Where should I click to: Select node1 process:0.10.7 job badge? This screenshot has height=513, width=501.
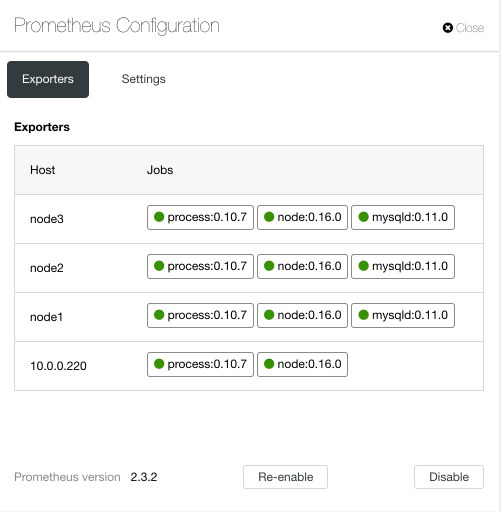(x=200, y=315)
